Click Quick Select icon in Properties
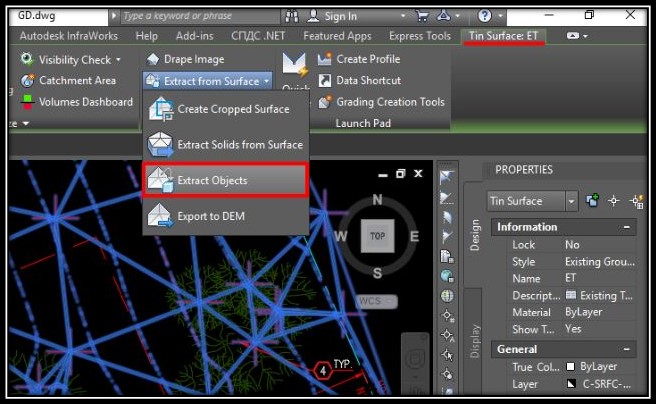656x404 pixels. click(637, 201)
